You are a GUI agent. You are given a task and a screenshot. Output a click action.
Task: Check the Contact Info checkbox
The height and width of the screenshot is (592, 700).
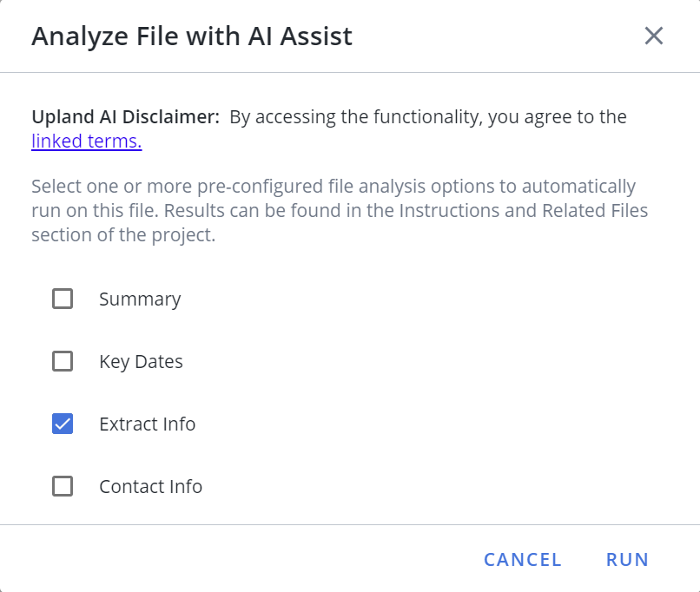pos(63,486)
